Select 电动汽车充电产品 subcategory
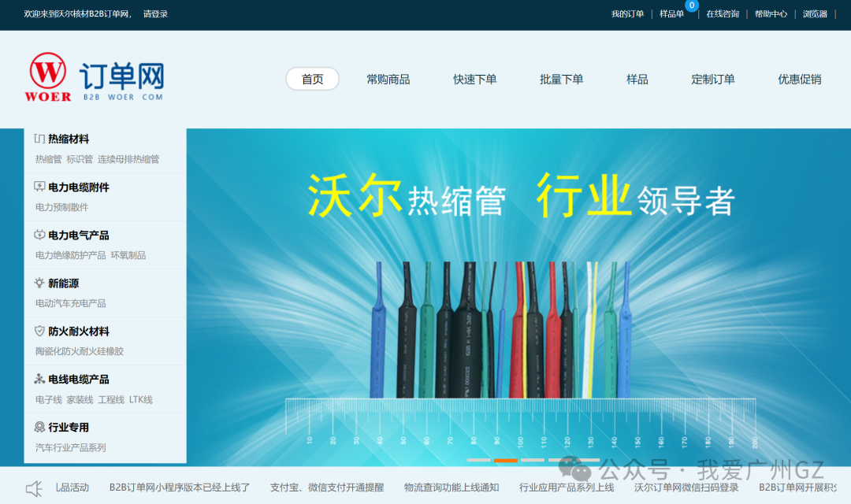The image size is (851, 504). (x=71, y=303)
